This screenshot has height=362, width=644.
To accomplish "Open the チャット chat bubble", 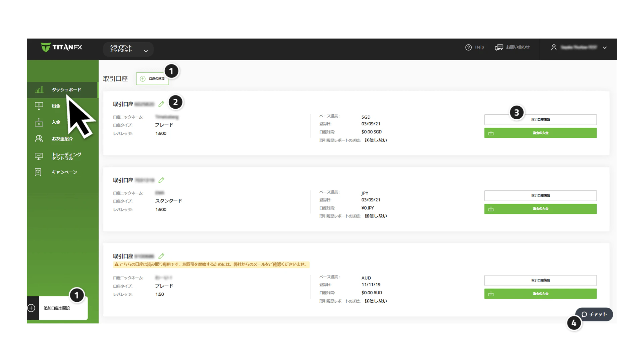I will coord(594,314).
